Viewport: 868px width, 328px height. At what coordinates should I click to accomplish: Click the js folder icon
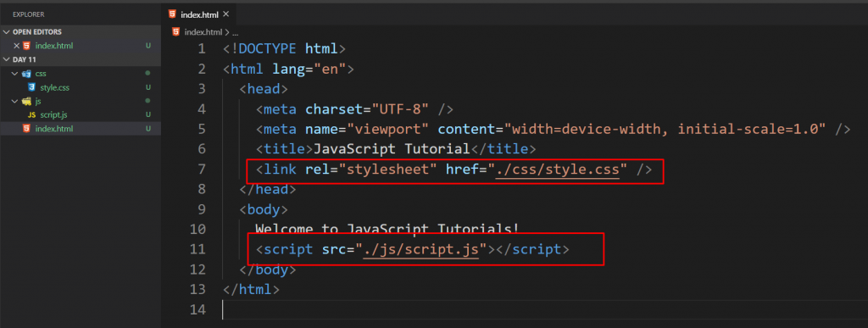click(26, 101)
